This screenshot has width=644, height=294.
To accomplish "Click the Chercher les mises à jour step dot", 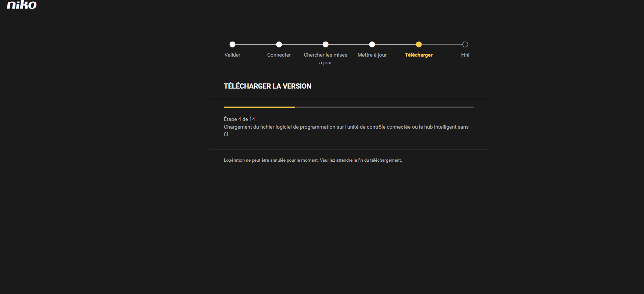I will [326, 44].
